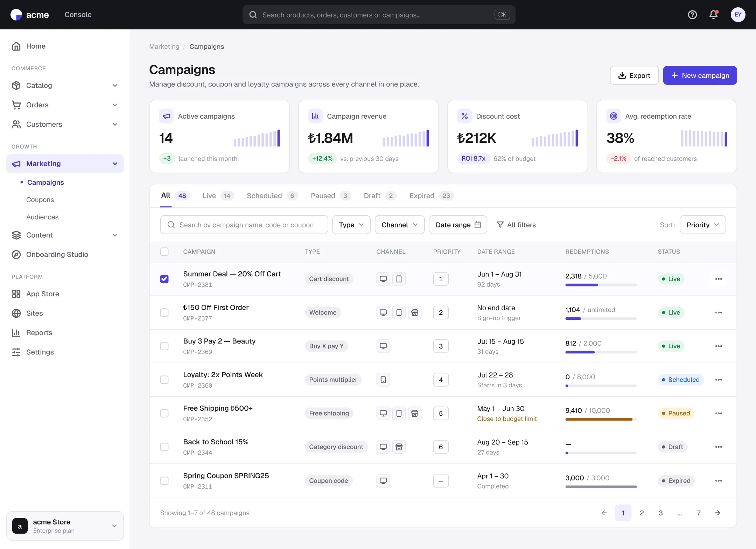Focus the campaign name search field
756x549 pixels.
pyautogui.click(x=244, y=225)
